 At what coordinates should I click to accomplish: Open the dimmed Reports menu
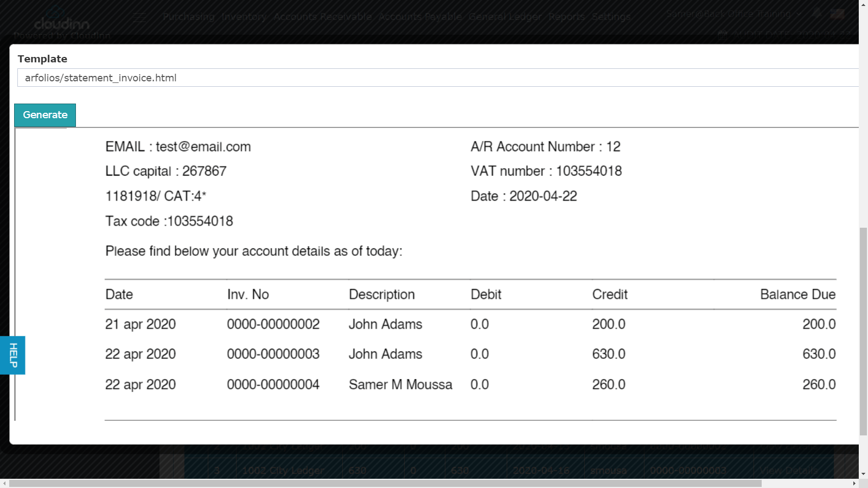[x=566, y=17]
